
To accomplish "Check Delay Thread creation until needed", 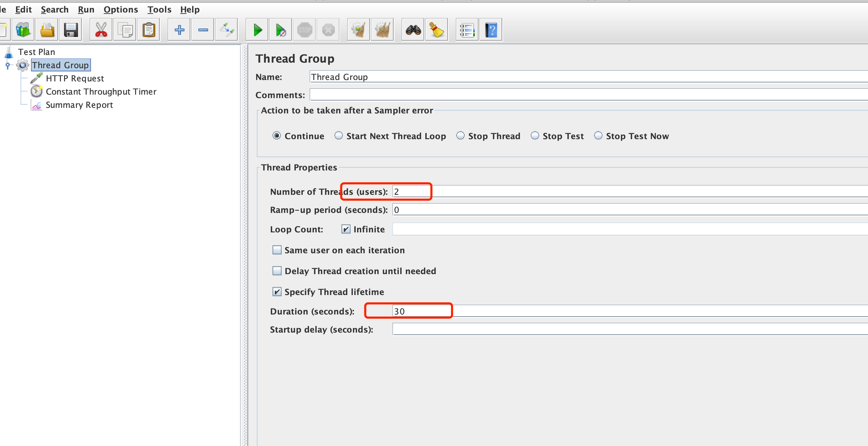I will [x=277, y=271].
